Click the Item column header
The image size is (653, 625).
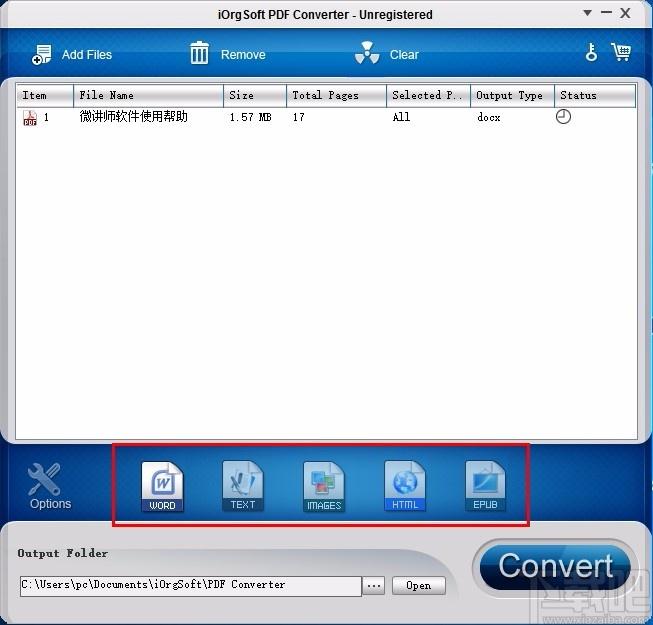(x=45, y=95)
